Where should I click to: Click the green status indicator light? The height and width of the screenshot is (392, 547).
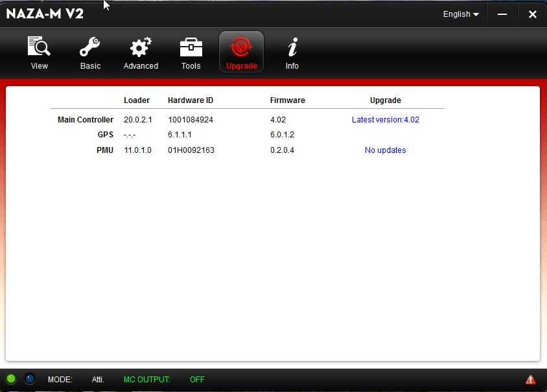coord(11,379)
